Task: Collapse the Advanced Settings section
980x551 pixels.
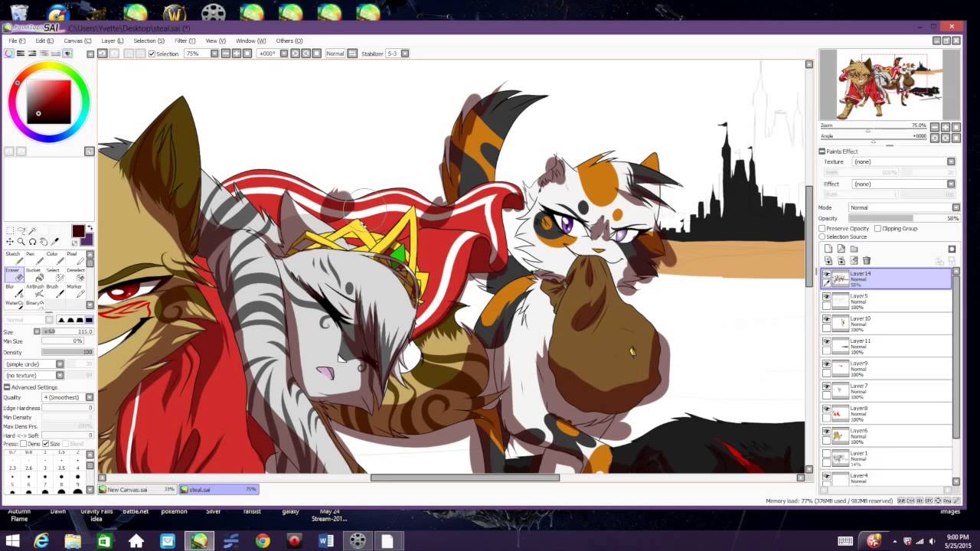Action: point(7,387)
